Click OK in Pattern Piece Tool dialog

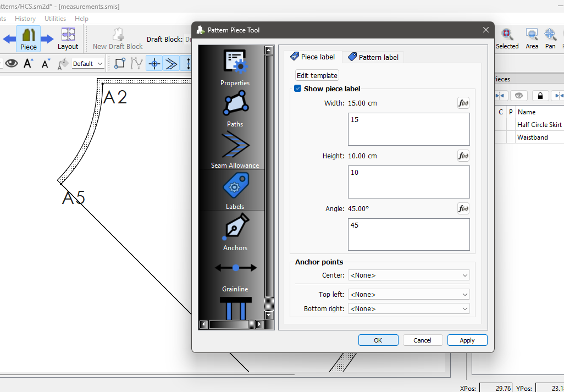pos(378,340)
